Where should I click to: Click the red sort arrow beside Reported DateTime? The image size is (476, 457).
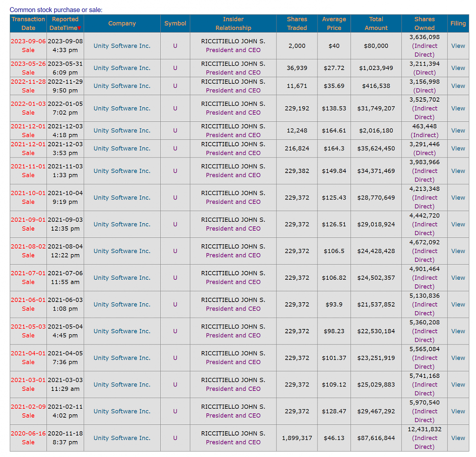click(79, 28)
